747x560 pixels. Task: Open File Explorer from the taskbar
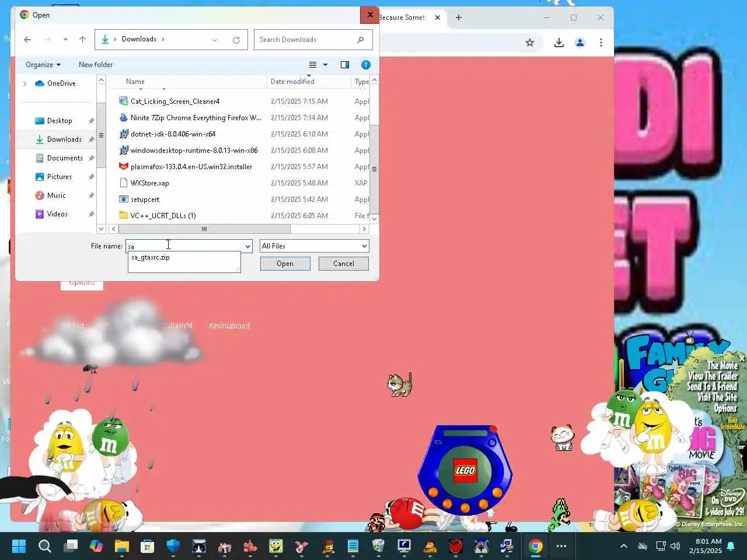coord(121,546)
